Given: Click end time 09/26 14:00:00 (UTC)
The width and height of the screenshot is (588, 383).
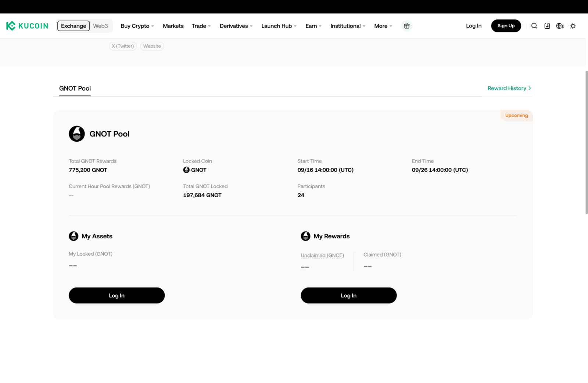Looking at the screenshot, I should coord(440,170).
